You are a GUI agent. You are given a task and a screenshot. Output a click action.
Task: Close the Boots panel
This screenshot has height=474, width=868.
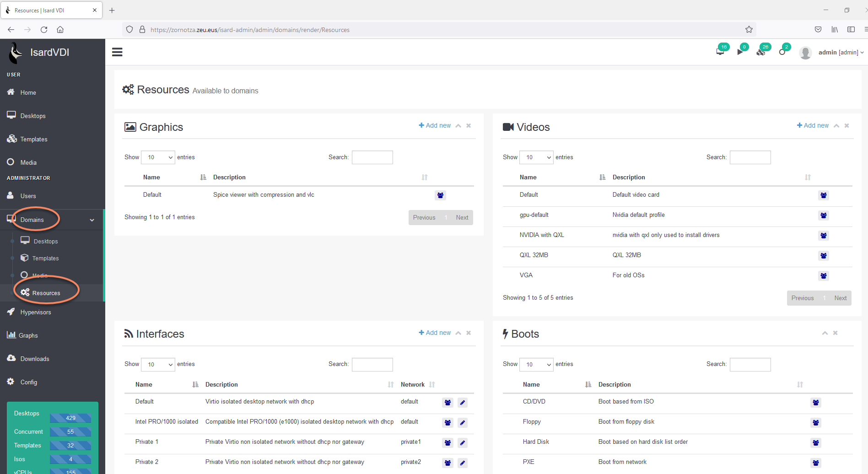(836, 333)
